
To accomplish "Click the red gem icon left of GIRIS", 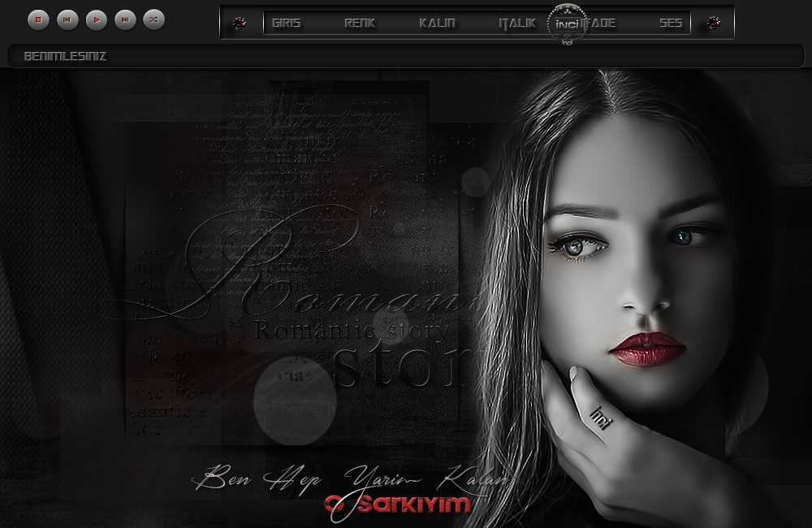I will (239, 23).
